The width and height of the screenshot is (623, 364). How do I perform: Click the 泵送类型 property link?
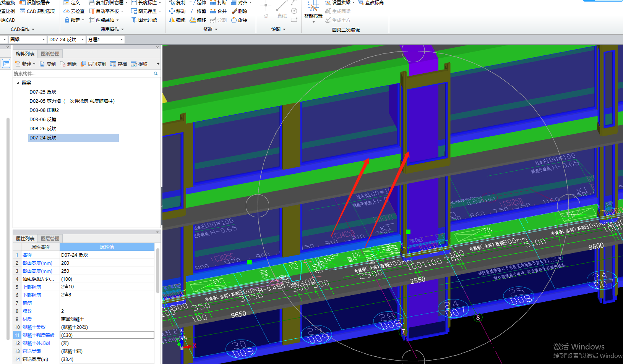32,351
